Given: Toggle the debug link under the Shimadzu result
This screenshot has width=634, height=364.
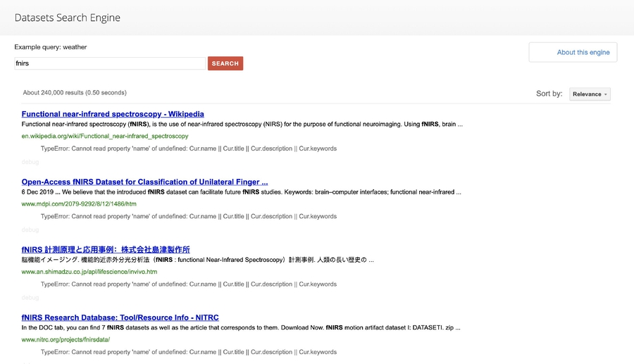Looking at the screenshot, I should tap(30, 297).
